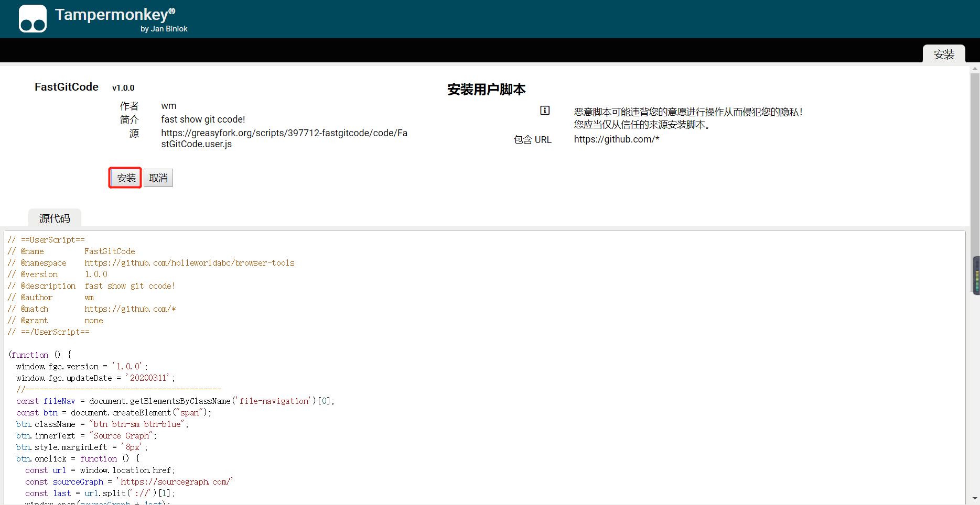
Task: Click the scroll-down arrow at the bottom of the scrollbar
Action: coord(975,499)
